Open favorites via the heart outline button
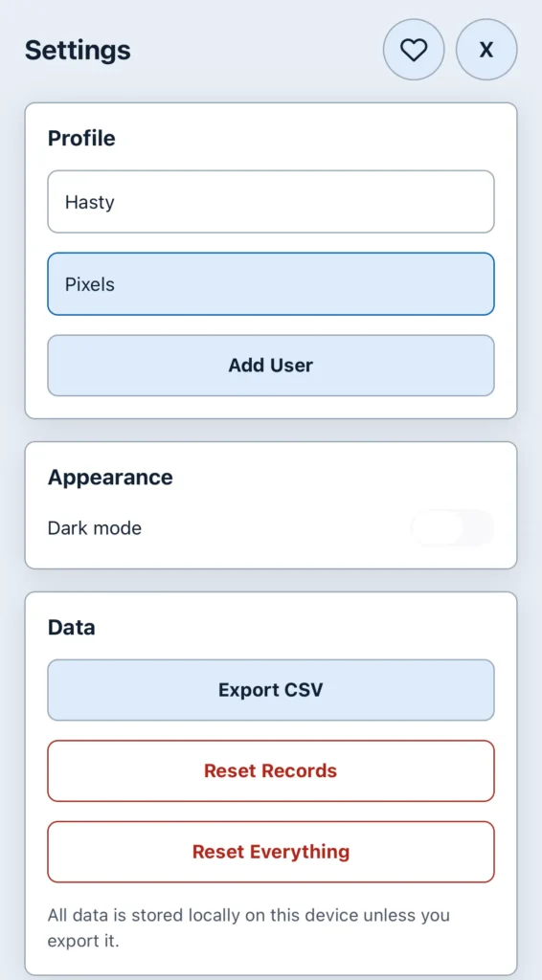The image size is (542, 980). (414, 50)
